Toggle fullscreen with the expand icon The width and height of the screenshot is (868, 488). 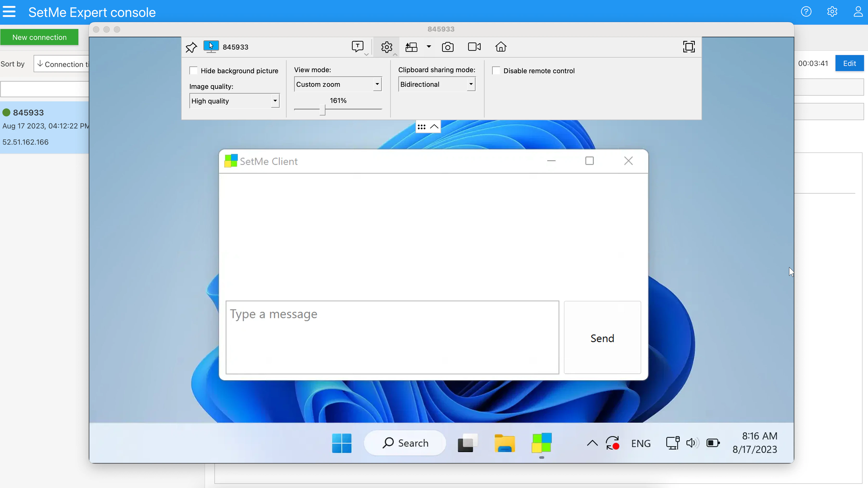coord(689,47)
